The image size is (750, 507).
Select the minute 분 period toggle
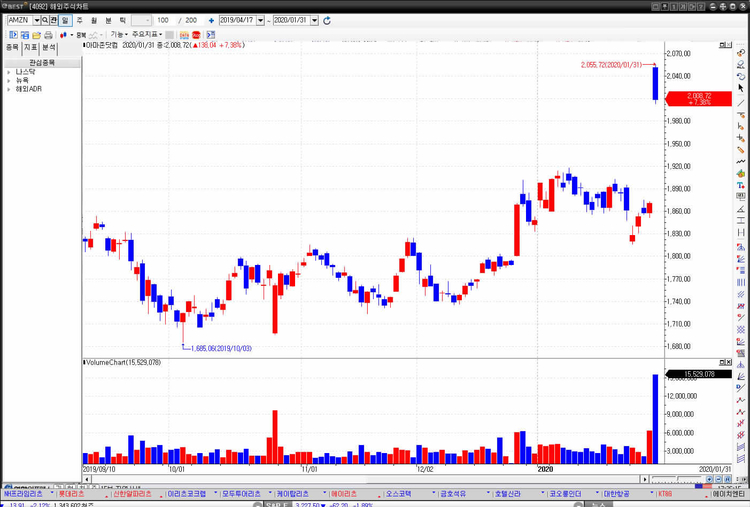[x=108, y=21]
